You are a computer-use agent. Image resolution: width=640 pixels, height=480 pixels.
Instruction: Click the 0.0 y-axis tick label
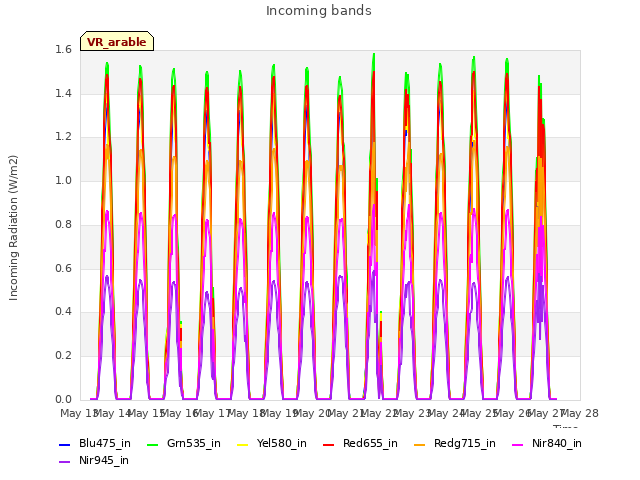pos(63,399)
